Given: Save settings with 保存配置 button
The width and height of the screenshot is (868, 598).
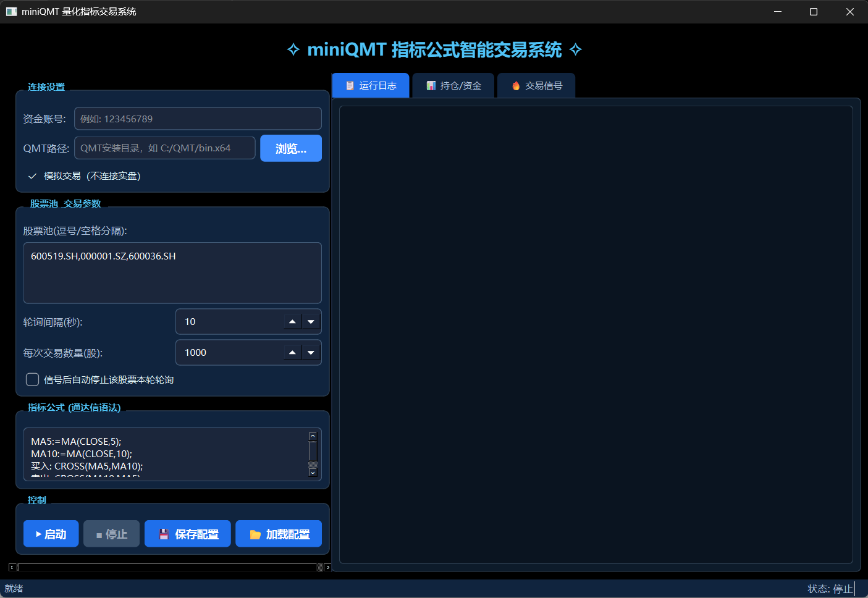Looking at the screenshot, I should [188, 534].
